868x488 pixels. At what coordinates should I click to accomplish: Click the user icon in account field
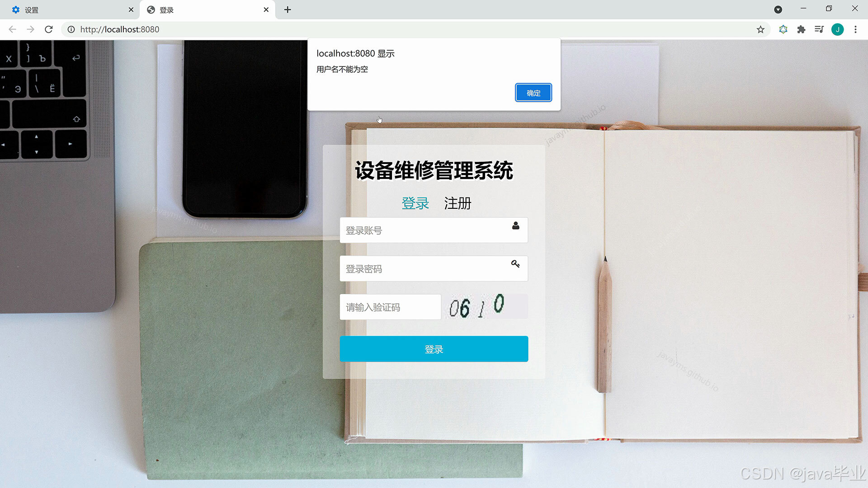click(x=515, y=225)
